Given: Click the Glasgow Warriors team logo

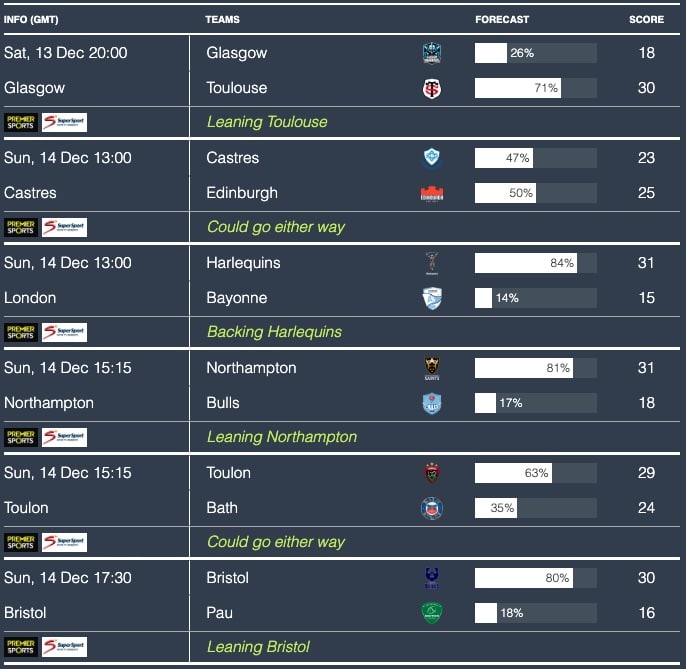Looking at the screenshot, I should pyautogui.click(x=432, y=53).
